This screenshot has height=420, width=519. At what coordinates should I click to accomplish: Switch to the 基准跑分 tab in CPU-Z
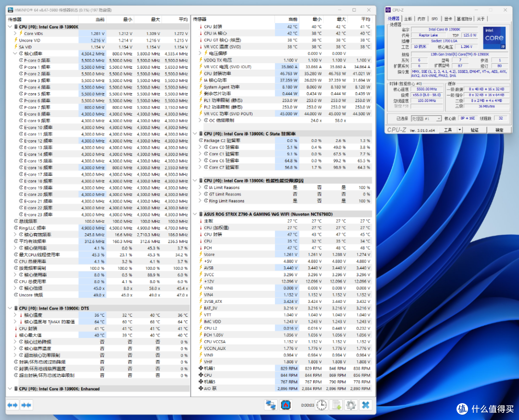tap(464, 19)
